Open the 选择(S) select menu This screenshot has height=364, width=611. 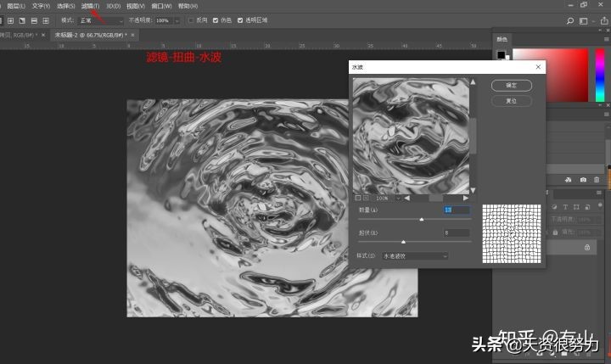65,6
